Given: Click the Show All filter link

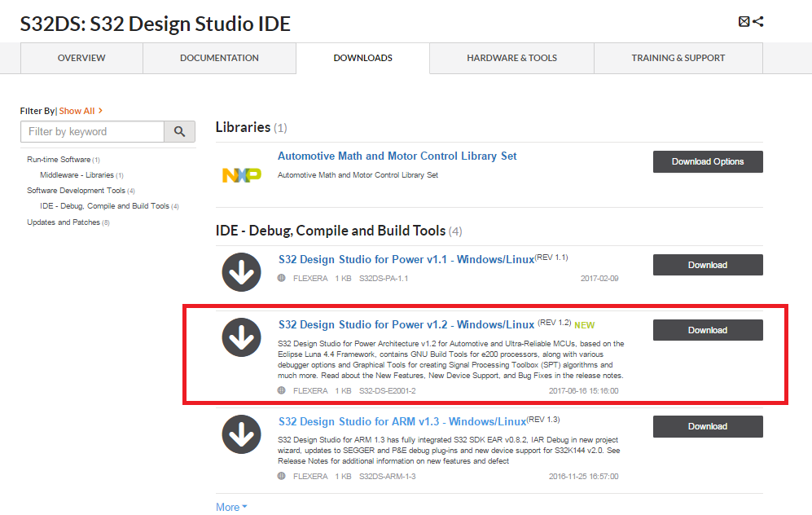Looking at the screenshot, I should (x=81, y=111).
